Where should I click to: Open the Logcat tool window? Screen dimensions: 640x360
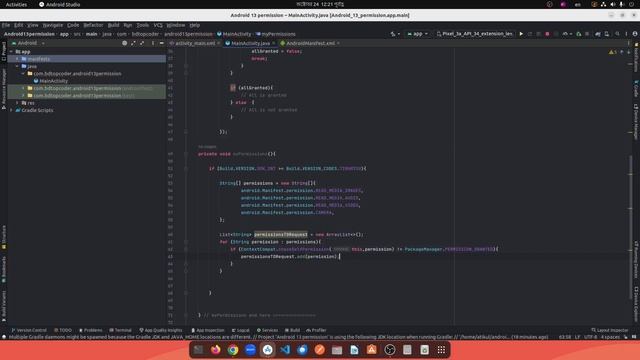click(x=240, y=330)
